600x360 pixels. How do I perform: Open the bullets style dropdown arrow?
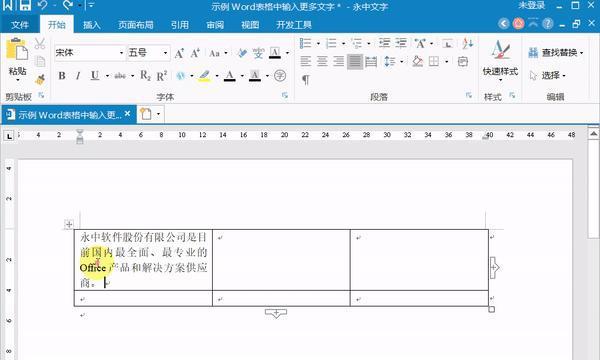(x=318, y=44)
